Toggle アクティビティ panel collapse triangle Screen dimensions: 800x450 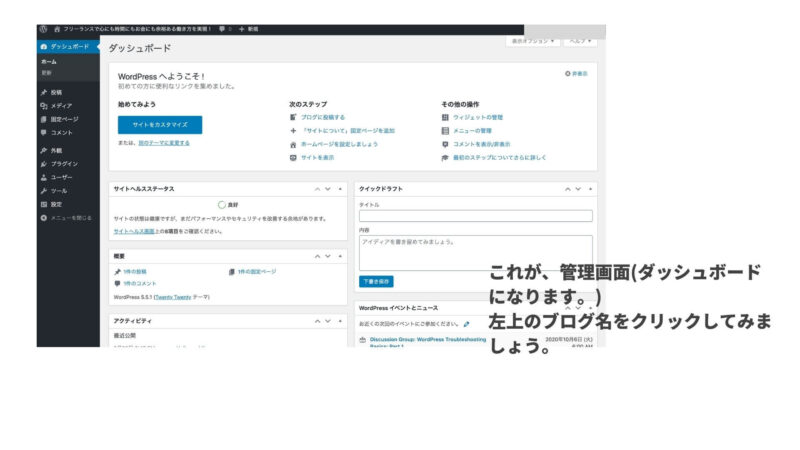[340, 321]
